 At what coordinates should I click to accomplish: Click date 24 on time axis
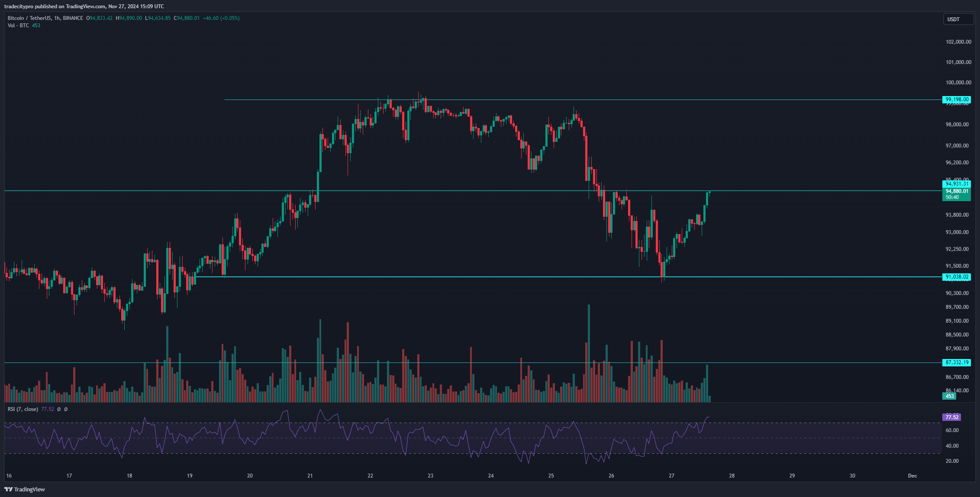tap(491, 476)
